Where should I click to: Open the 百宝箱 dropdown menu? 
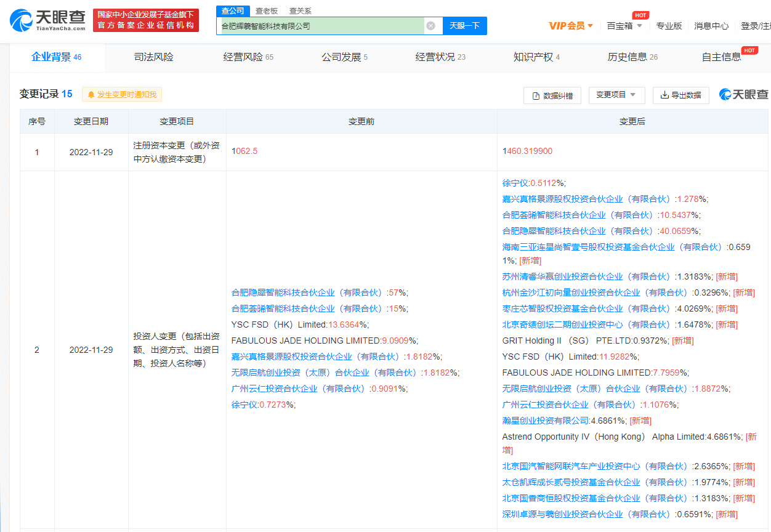coord(624,25)
